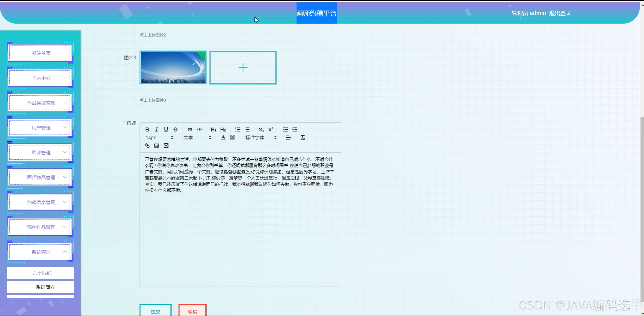
Task: Toggle underline formatting
Action: click(x=166, y=129)
